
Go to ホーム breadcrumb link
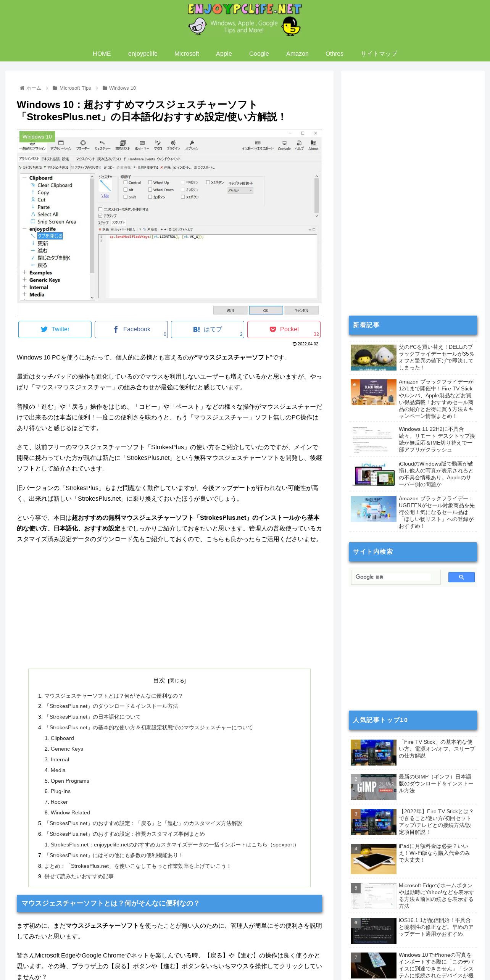point(34,88)
